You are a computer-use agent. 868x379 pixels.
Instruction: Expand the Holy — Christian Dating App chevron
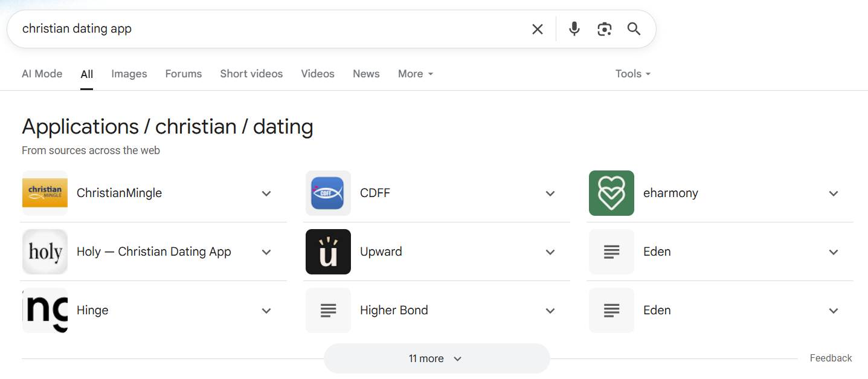click(266, 252)
